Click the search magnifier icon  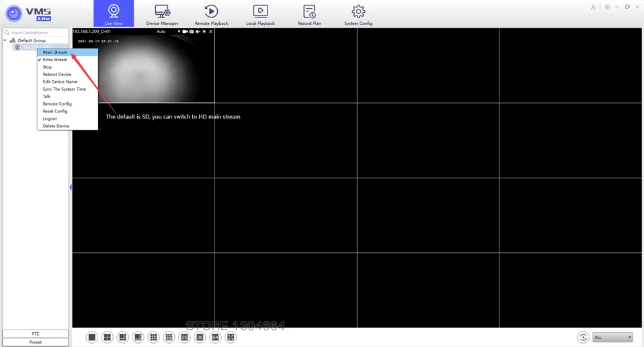(7, 32)
